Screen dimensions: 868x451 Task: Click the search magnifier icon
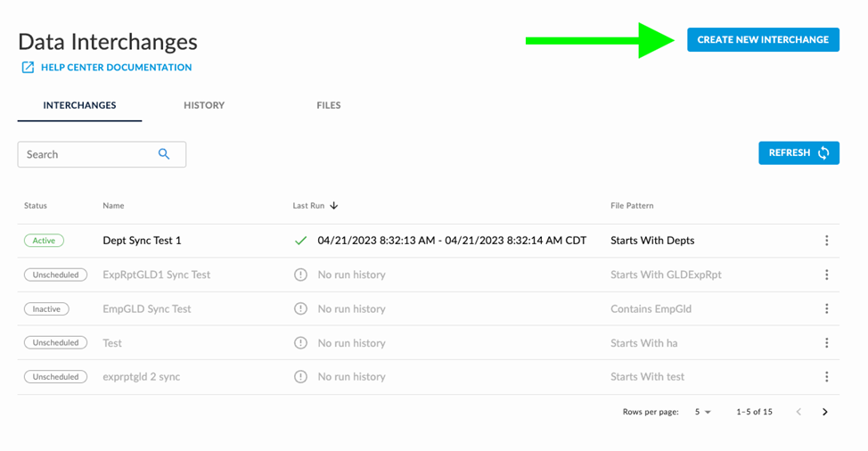tap(164, 154)
